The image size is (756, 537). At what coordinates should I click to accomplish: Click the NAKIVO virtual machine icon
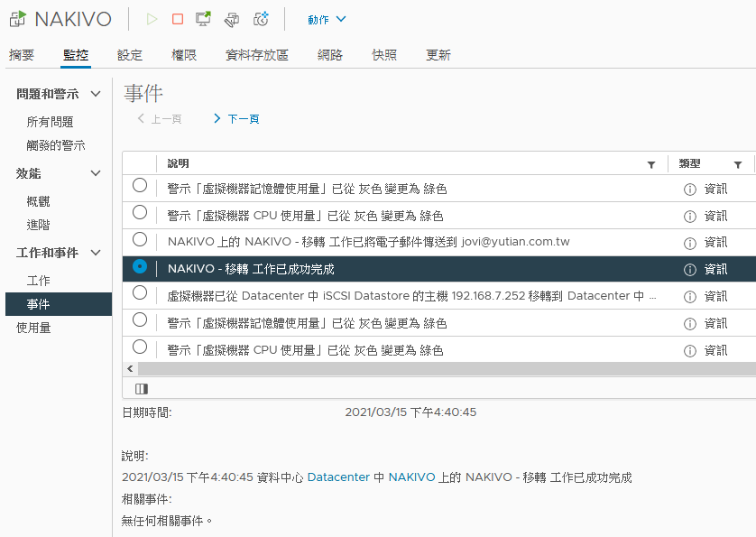(18, 19)
